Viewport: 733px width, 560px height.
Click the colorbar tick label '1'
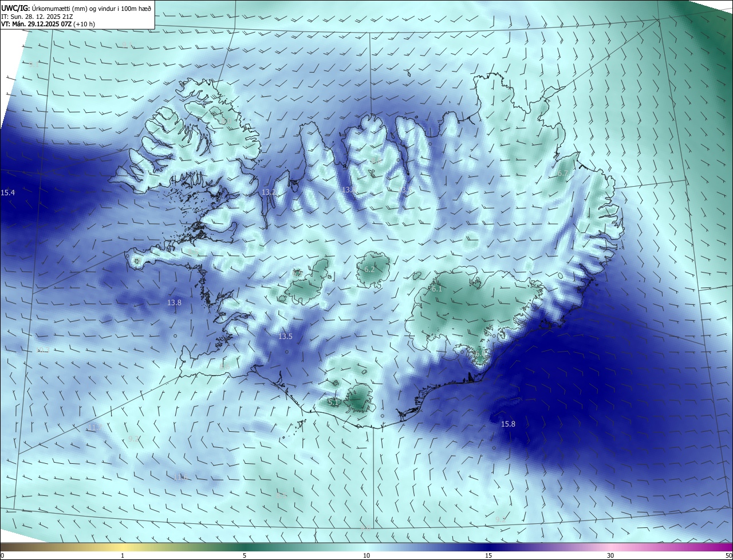click(123, 555)
